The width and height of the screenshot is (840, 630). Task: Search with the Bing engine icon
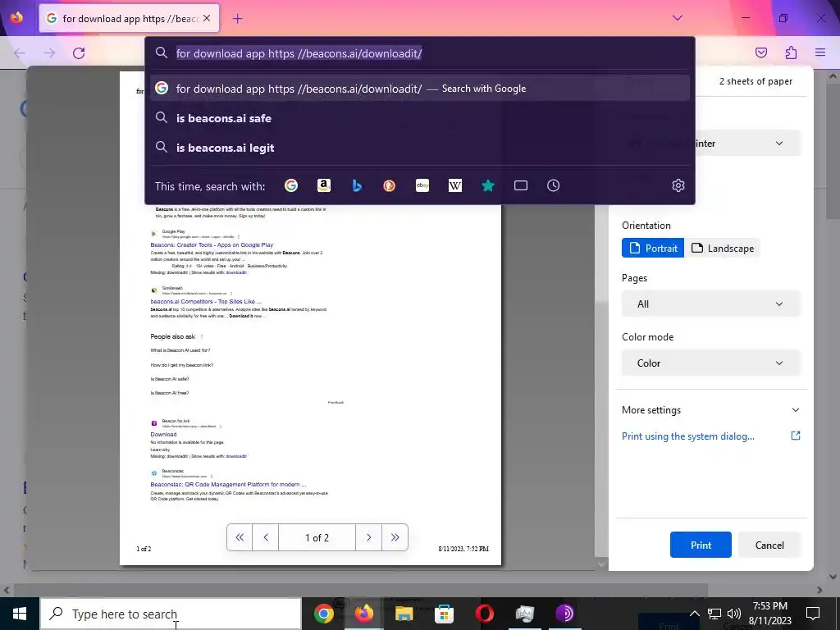(357, 185)
